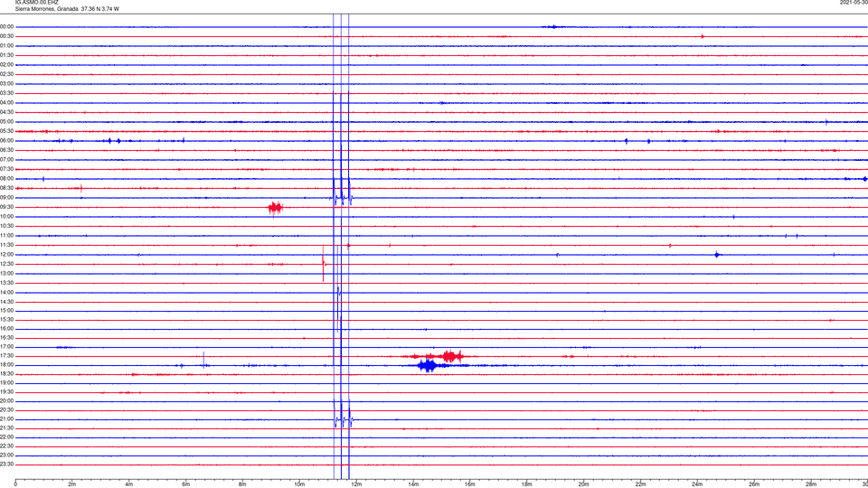Click the 05:30 time label

[x=7, y=131]
